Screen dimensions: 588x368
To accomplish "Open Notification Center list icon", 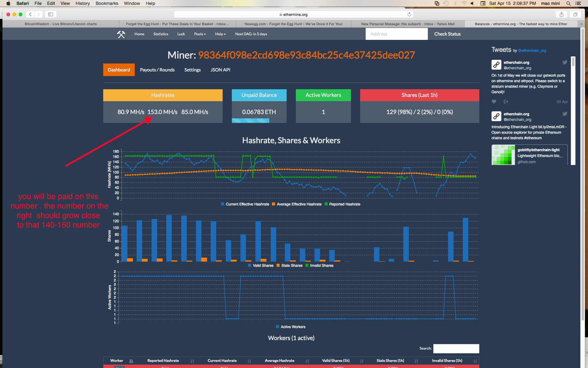I will coord(578,3).
